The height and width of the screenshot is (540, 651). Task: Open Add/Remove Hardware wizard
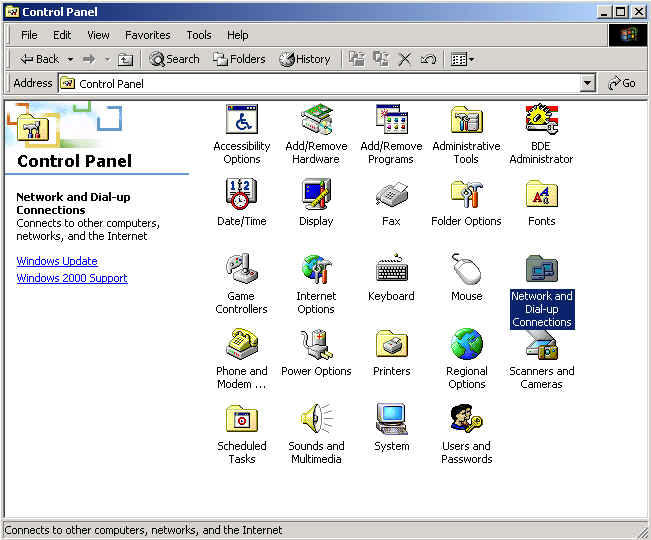tap(316, 135)
